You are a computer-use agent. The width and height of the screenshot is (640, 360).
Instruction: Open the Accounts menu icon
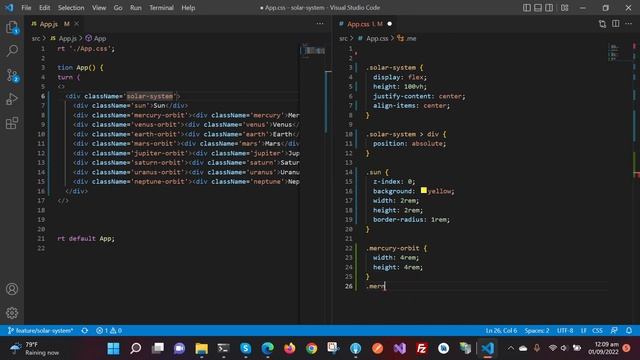pyautogui.click(x=12, y=289)
